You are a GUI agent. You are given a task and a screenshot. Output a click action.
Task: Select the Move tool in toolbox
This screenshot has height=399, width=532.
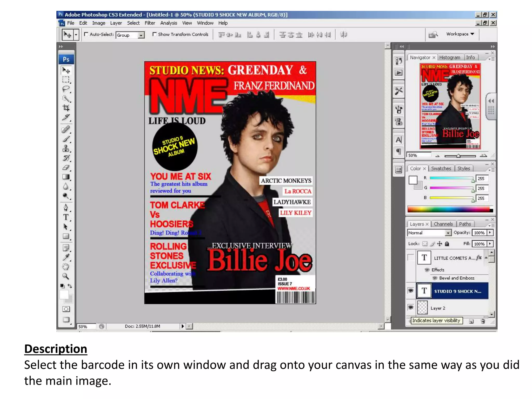pyautogui.click(x=66, y=70)
